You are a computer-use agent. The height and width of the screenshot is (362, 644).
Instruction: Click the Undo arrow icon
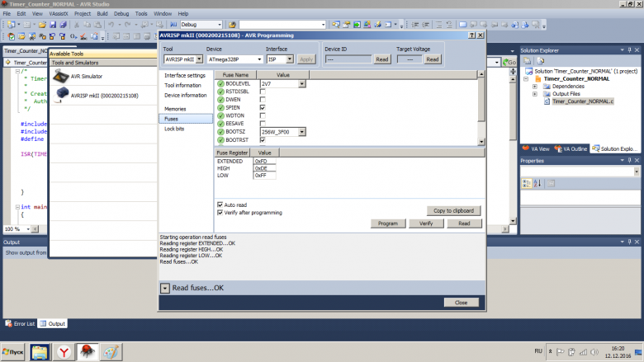click(x=111, y=25)
